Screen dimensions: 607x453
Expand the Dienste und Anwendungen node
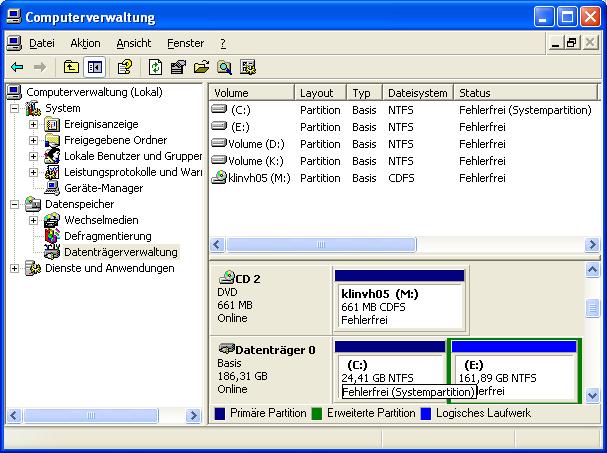14,268
